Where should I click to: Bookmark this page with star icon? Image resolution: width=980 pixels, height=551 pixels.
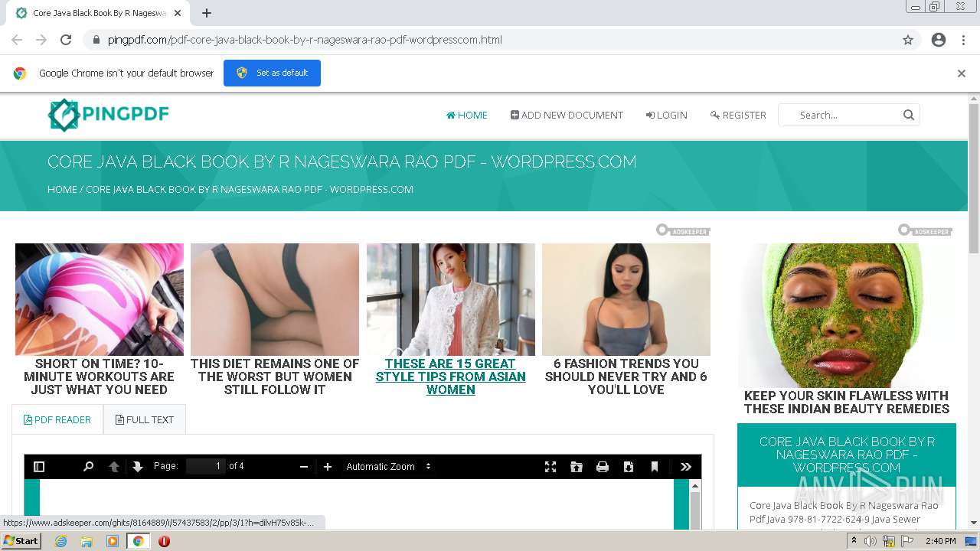point(908,40)
